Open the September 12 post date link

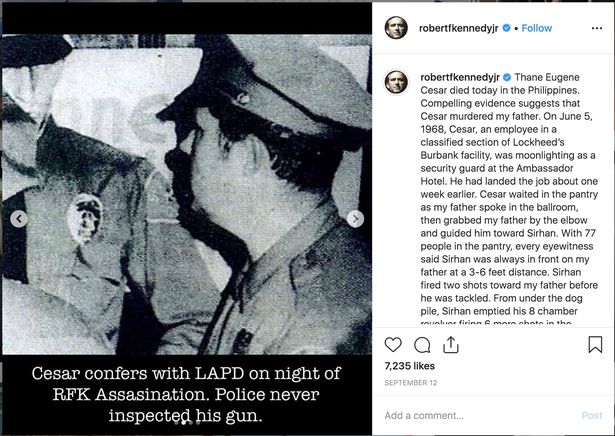click(410, 383)
